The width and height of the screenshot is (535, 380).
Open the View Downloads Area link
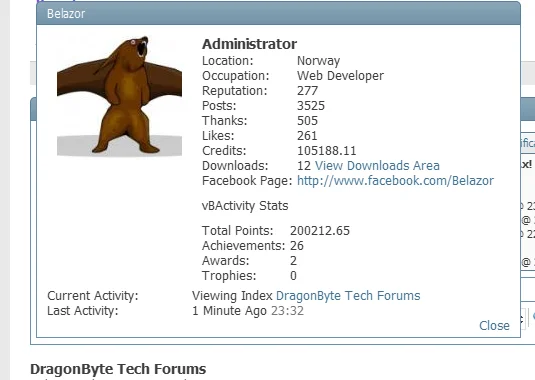pyautogui.click(x=377, y=166)
